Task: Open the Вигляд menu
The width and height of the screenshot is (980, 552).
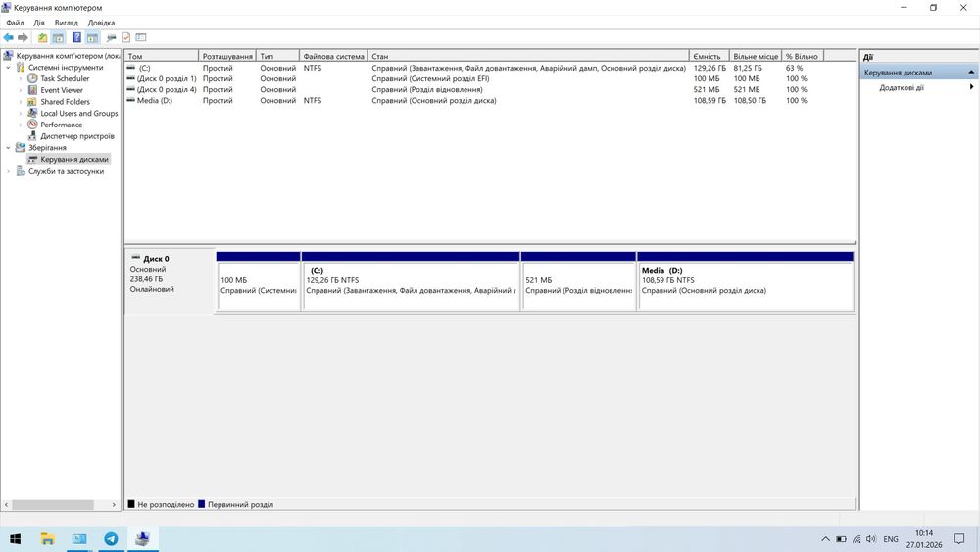Action: coord(67,23)
